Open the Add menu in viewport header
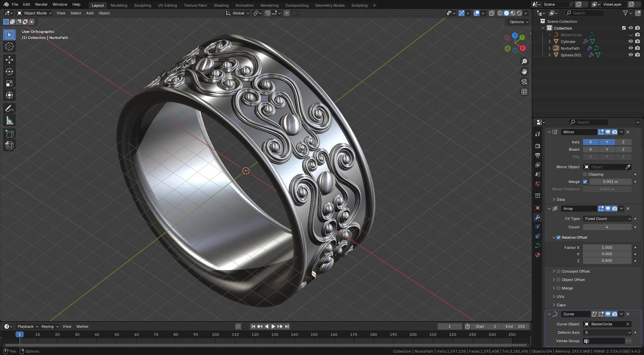Screen dimensions: 644x355 tap(90, 13)
